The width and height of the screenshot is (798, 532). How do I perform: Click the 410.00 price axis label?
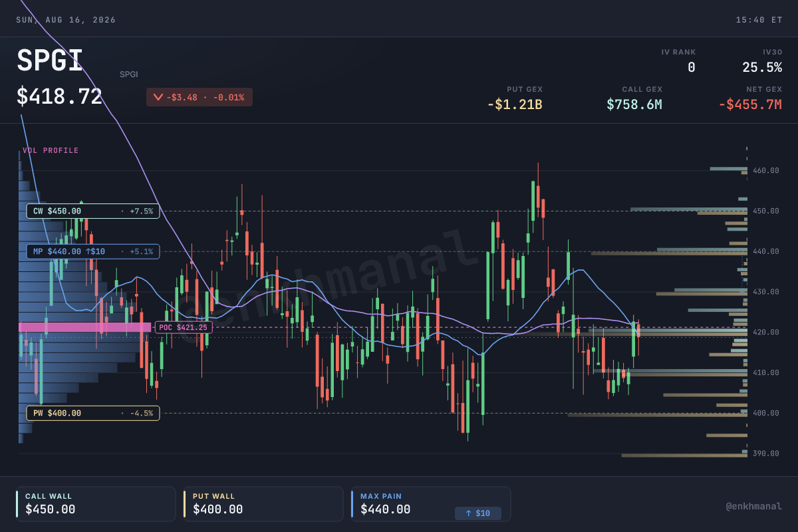point(766,372)
